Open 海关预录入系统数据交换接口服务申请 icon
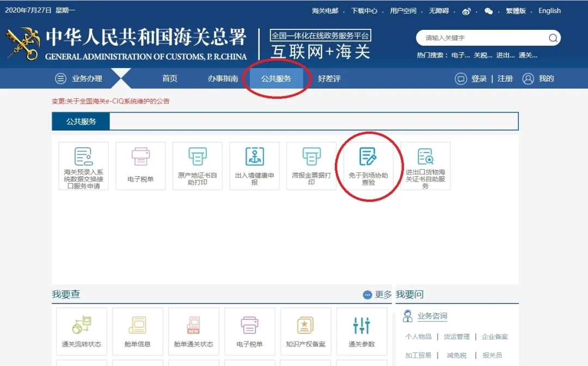 (x=83, y=157)
